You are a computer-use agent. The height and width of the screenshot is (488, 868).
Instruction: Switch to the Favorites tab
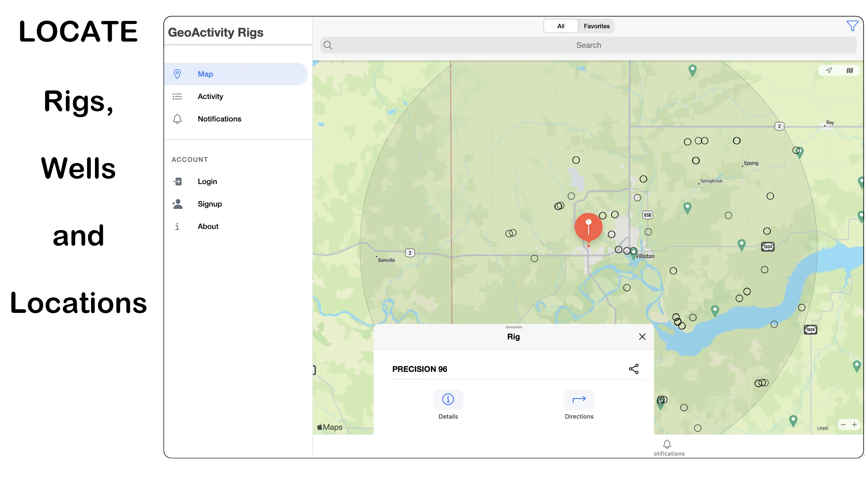point(597,26)
